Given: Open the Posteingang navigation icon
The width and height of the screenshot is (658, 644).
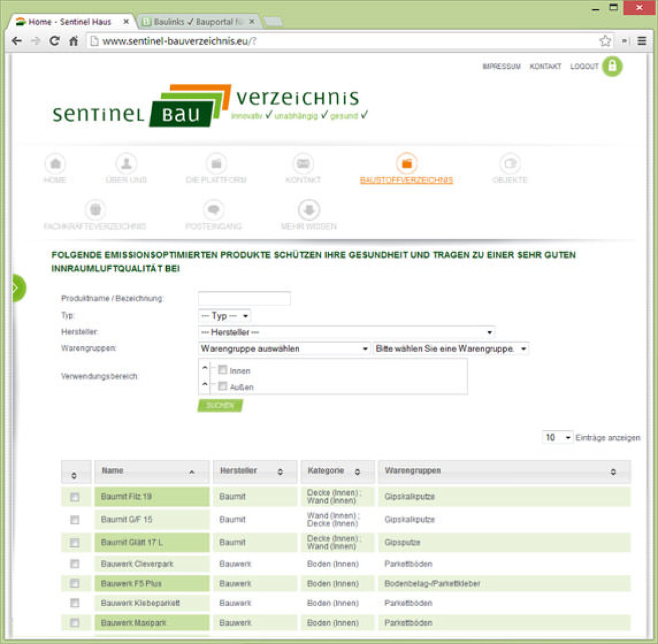Looking at the screenshot, I should [x=214, y=209].
